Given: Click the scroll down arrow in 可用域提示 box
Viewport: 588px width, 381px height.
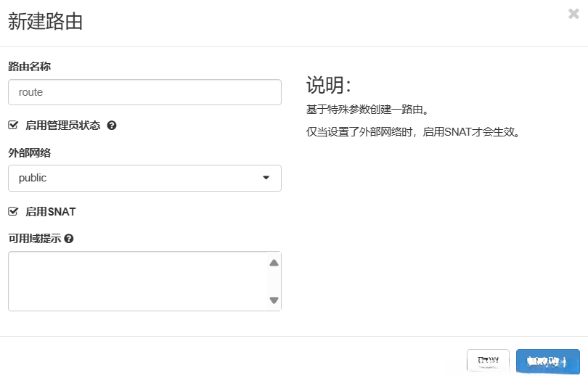Looking at the screenshot, I should tap(274, 300).
